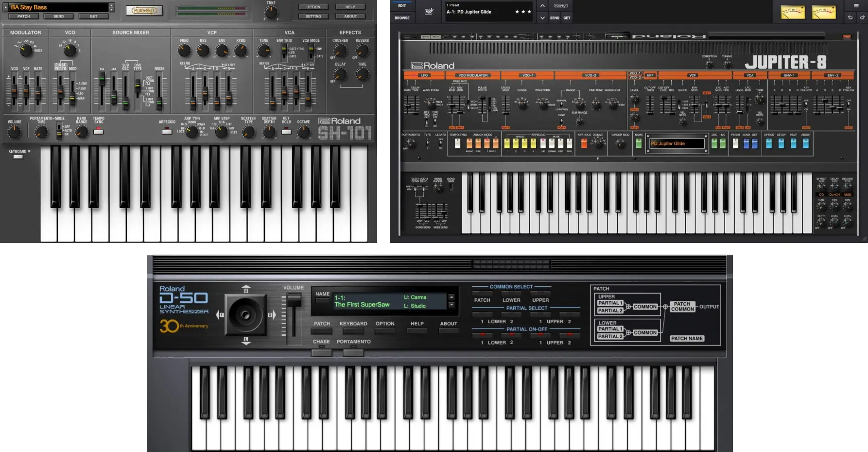
Task: Toggle the D-50 CHASE button
Action: coord(321,352)
